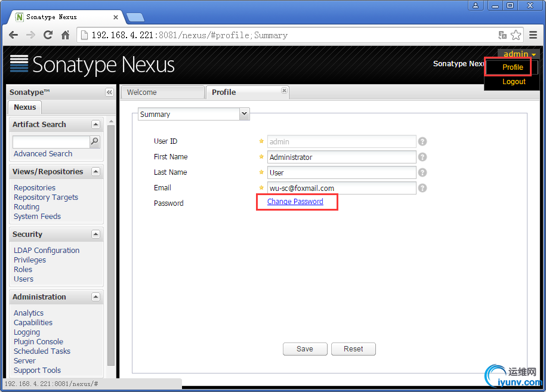This screenshot has height=392, width=546.
Task: Collapse the Views/Repositories section
Action: click(95, 172)
